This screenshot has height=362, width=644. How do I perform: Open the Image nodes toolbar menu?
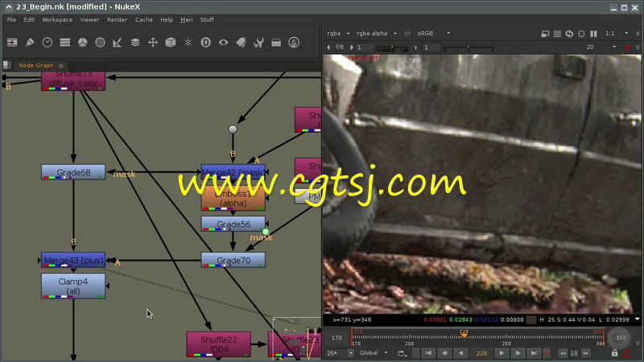12,43
